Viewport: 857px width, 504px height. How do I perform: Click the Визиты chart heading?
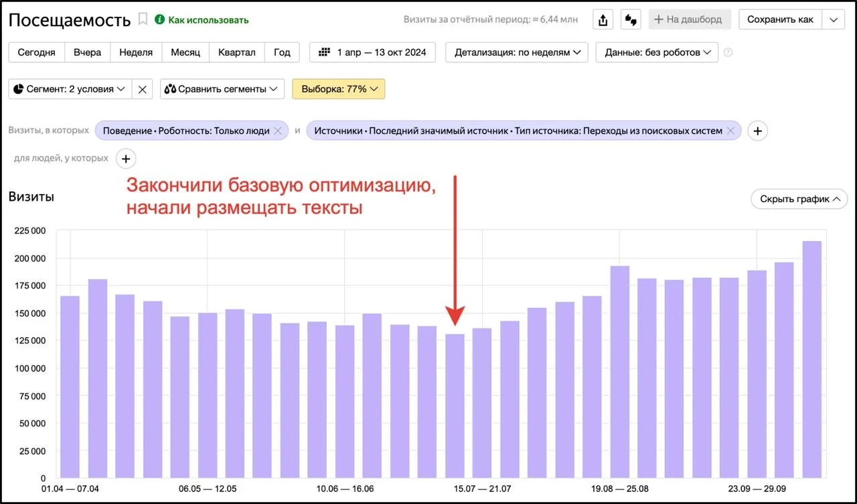click(31, 197)
